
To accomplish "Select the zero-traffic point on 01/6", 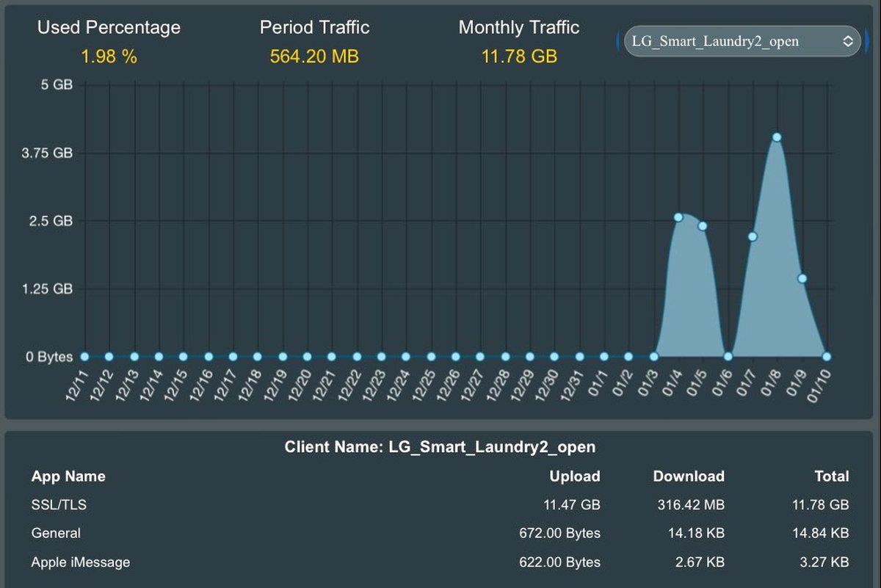I will click(728, 357).
